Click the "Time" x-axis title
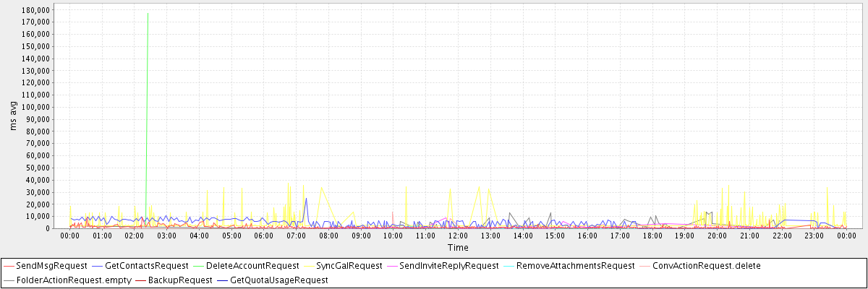 458,247
